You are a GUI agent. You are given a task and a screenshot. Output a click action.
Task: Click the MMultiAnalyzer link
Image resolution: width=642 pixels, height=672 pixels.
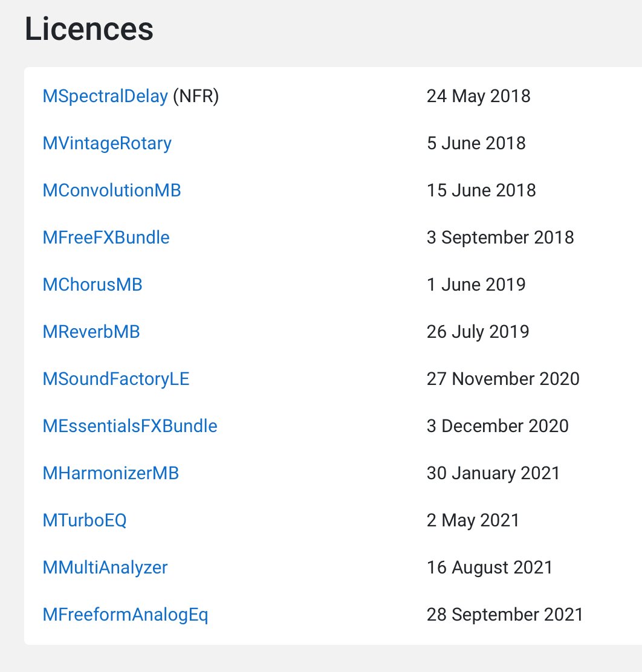tap(105, 567)
